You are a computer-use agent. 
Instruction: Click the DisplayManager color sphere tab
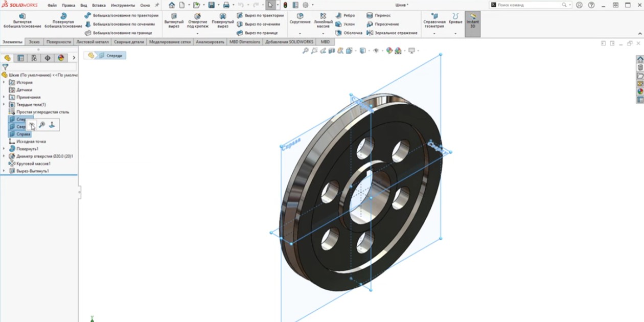pyautogui.click(x=61, y=58)
